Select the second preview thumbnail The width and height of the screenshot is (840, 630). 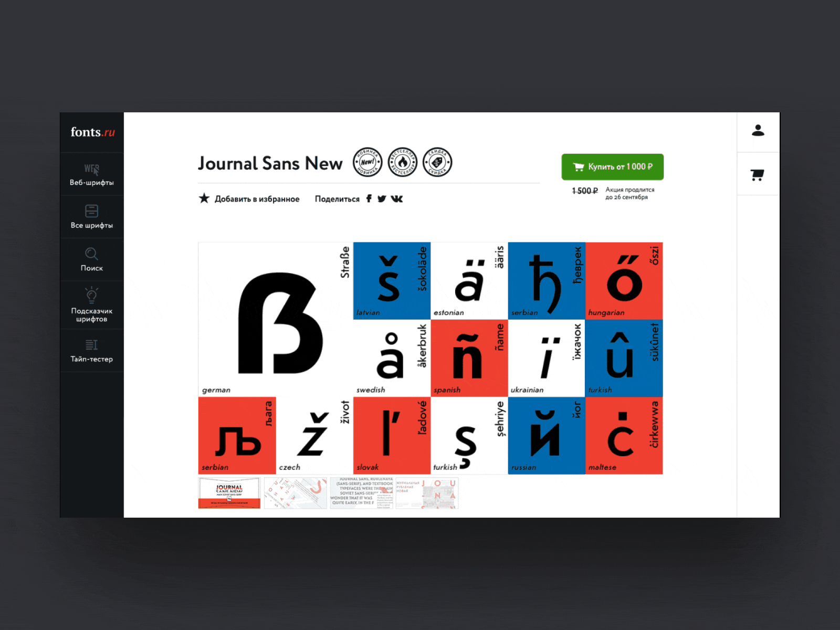point(296,493)
